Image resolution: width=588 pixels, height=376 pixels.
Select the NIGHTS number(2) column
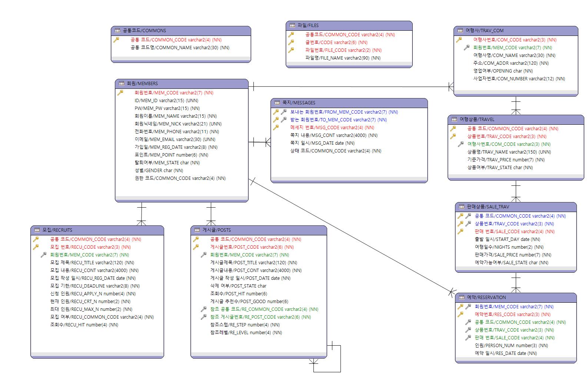coord(509,247)
